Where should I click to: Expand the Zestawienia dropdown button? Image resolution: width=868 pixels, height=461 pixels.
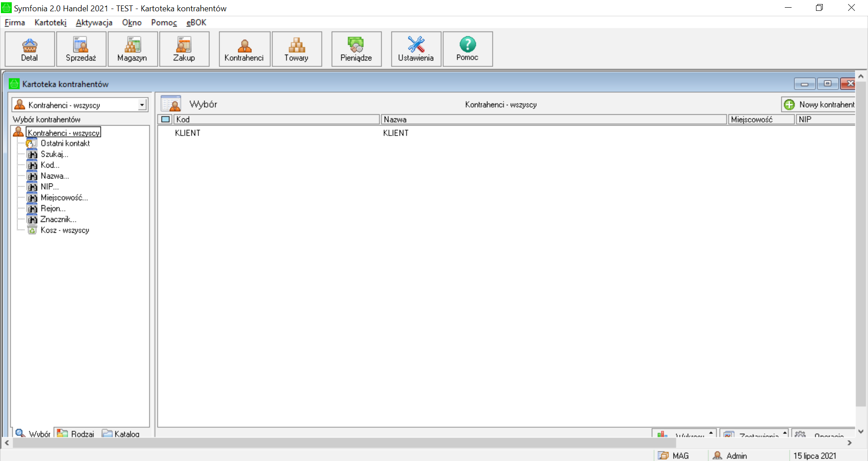click(x=754, y=434)
